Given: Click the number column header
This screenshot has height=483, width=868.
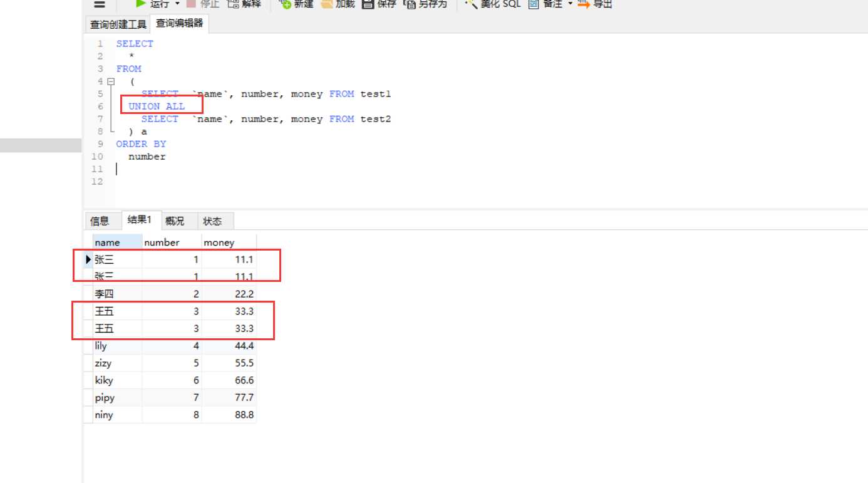Looking at the screenshot, I should pos(172,242).
